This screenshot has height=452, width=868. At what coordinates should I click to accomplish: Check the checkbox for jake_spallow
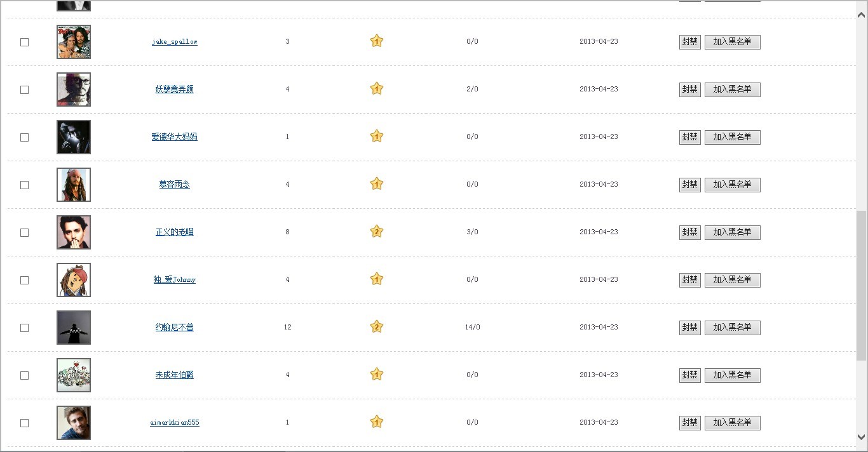[x=25, y=42]
